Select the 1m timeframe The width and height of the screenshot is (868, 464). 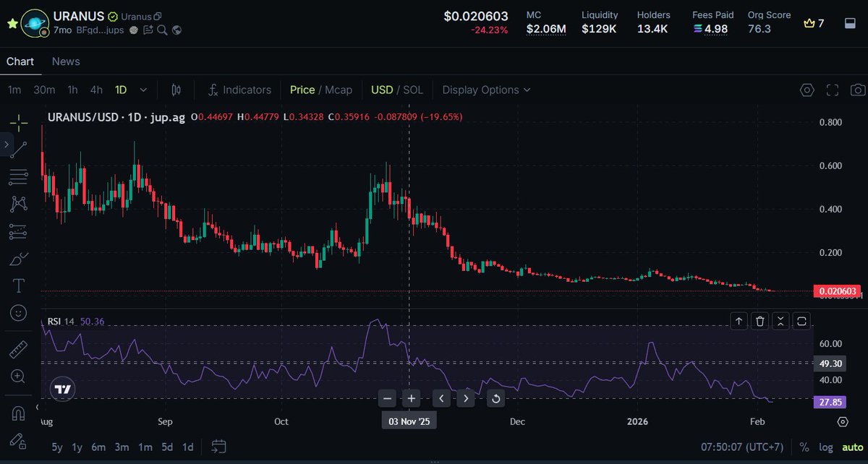click(x=14, y=90)
